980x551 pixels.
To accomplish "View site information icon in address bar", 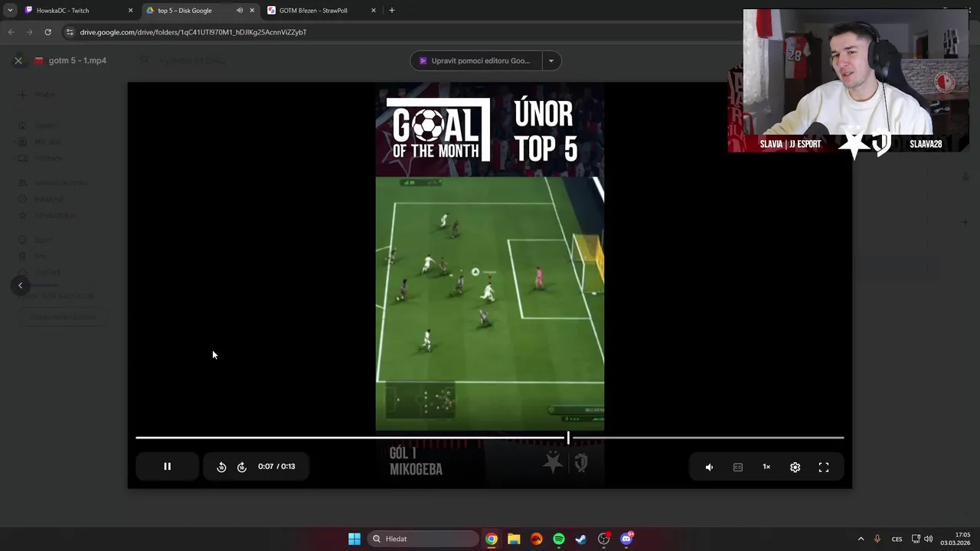I will point(70,32).
